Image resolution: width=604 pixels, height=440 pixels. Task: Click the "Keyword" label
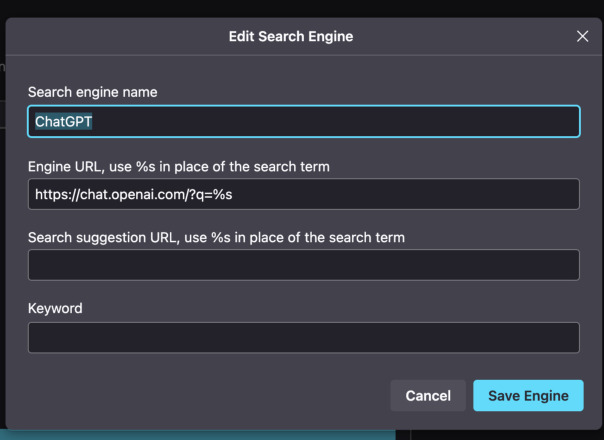click(x=55, y=308)
